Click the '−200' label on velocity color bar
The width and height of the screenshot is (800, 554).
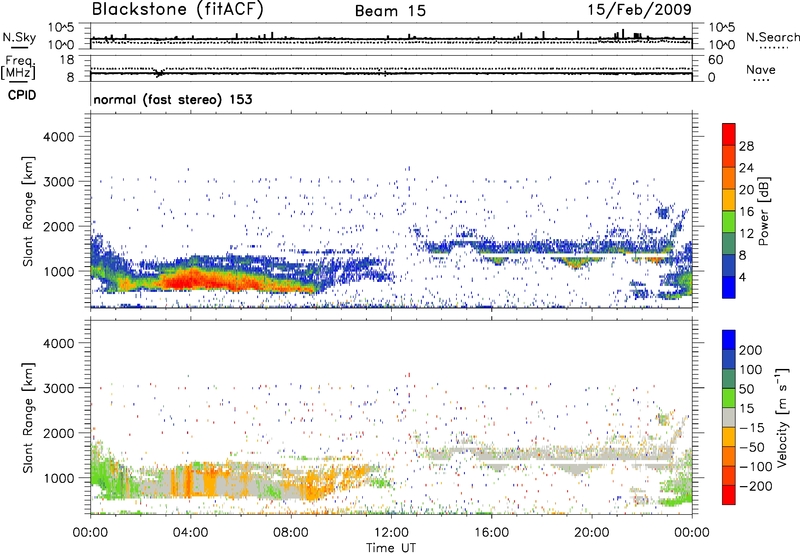click(x=755, y=486)
